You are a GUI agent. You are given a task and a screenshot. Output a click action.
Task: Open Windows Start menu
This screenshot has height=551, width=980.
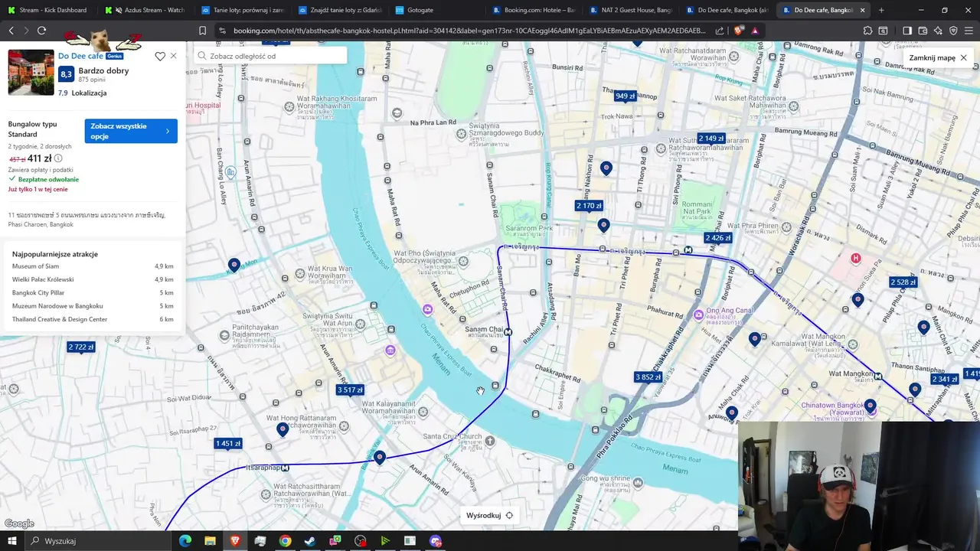(x=11, y=541)
